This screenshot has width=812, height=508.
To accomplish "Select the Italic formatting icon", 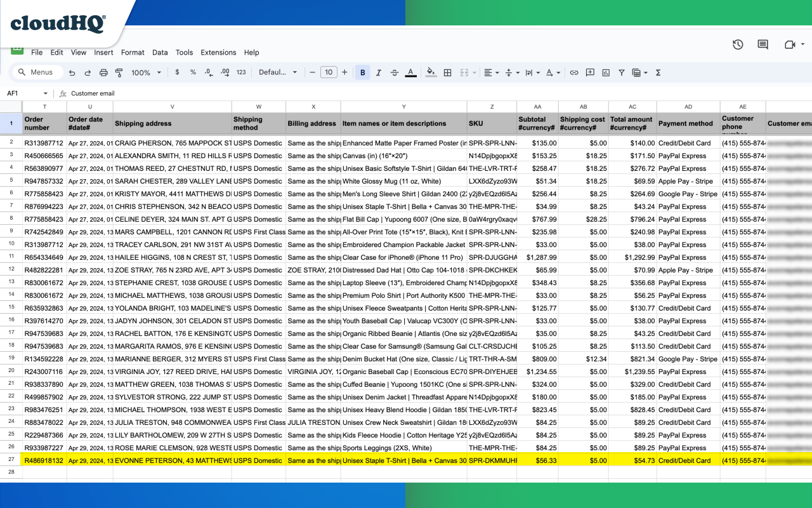I will 378,72.
